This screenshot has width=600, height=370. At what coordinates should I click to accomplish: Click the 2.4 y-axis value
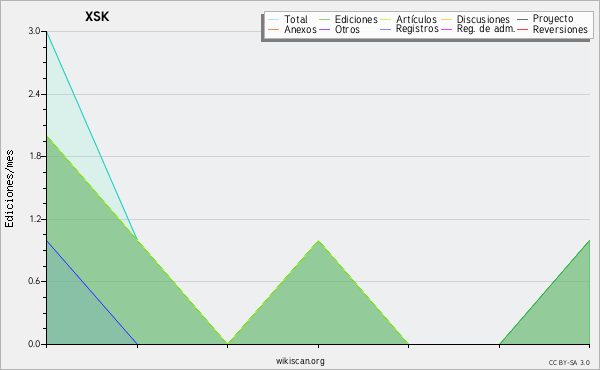(x=34, y=94)
